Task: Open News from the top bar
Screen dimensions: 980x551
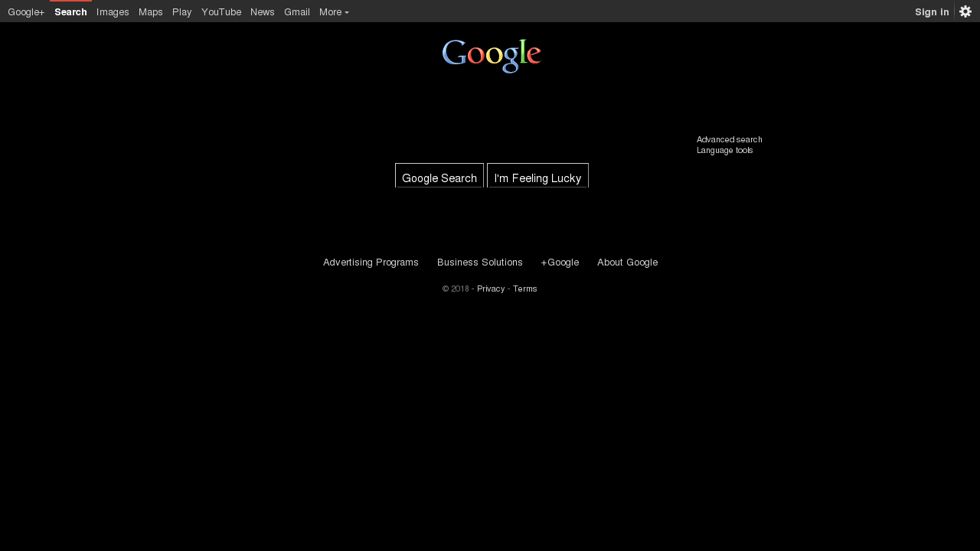Action: coord(263,11)
